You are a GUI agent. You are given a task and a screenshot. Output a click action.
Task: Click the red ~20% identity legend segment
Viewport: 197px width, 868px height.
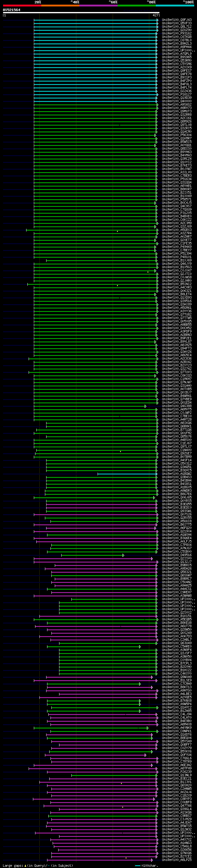pos(22,6)
